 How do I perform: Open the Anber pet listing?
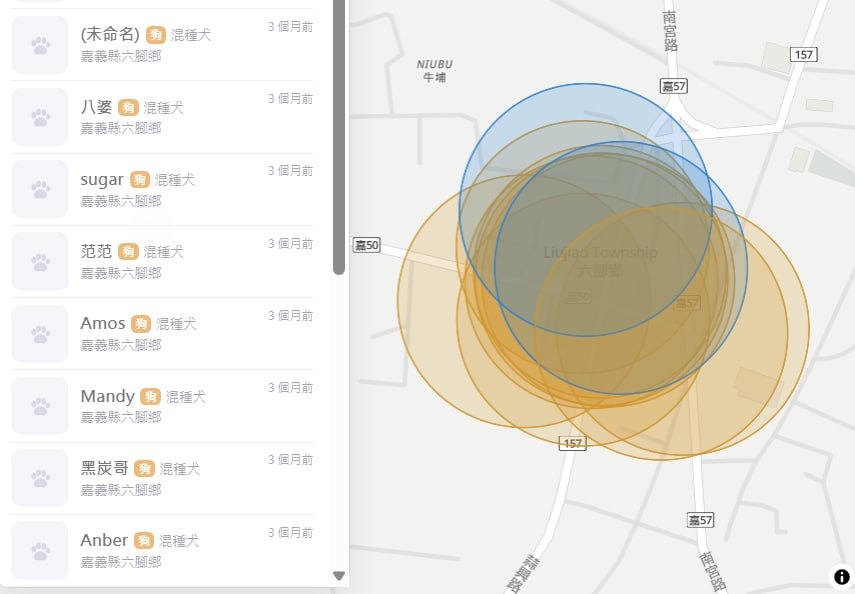(x=162, y=550)
